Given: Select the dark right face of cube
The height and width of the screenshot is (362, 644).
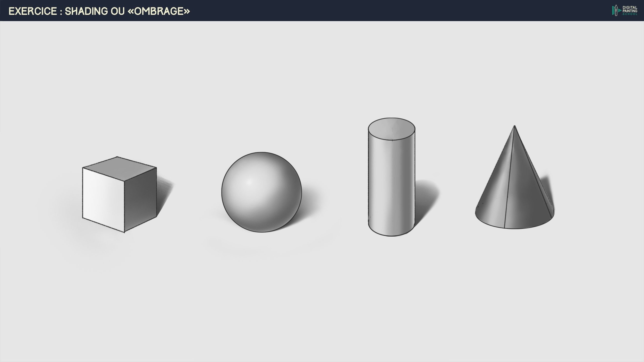Looking at the screenshot, I should pos(141,200).
